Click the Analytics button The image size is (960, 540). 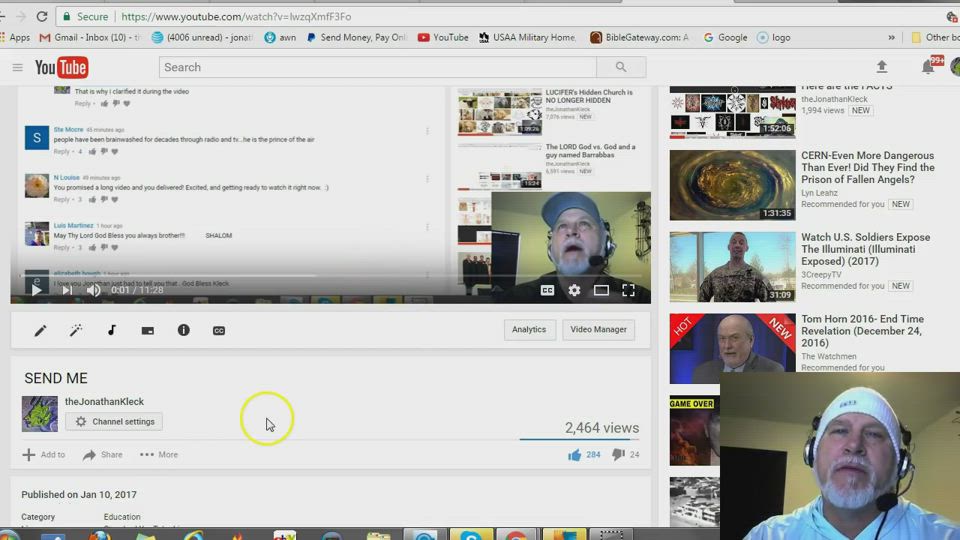(x=529, y=330)
